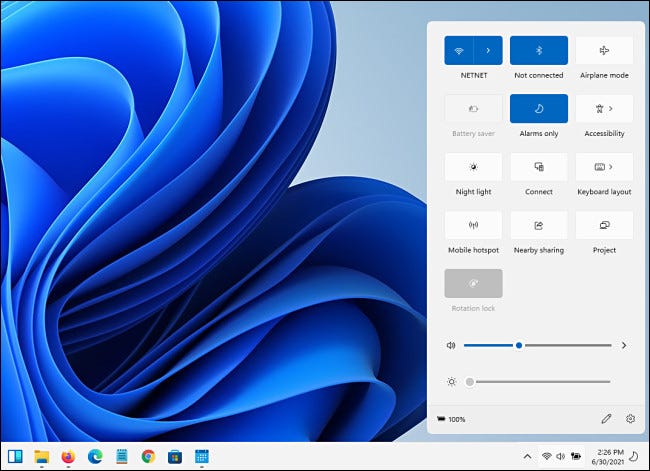This screenshot has width=650, height=471.
Task: Open Microsoft Store from the taskbar
Action: point(174,456)
